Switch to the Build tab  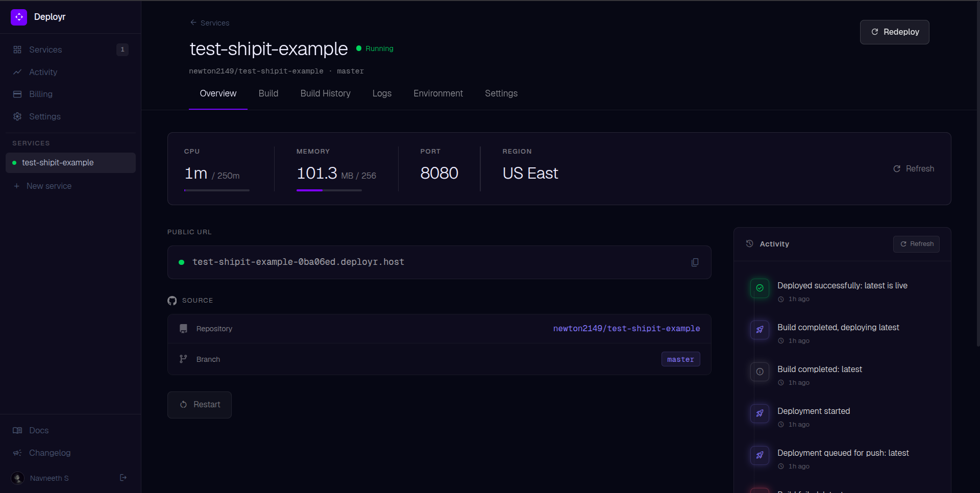pos(268,93)
